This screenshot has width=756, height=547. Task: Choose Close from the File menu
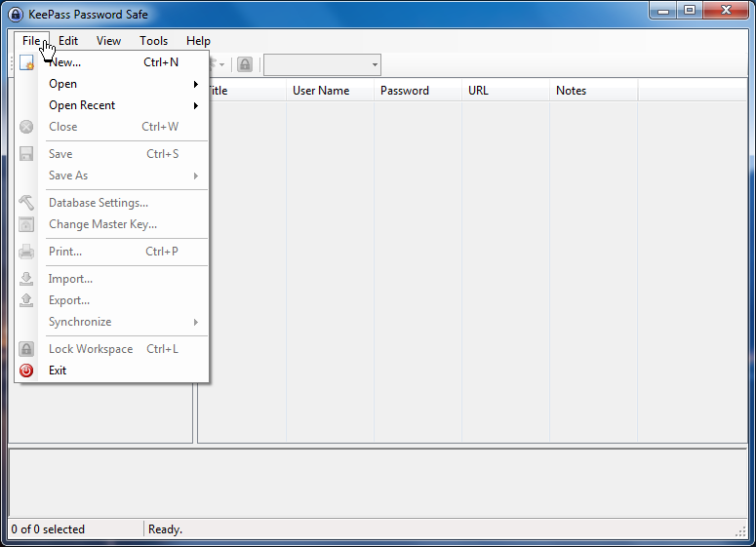tap(112, 127)
